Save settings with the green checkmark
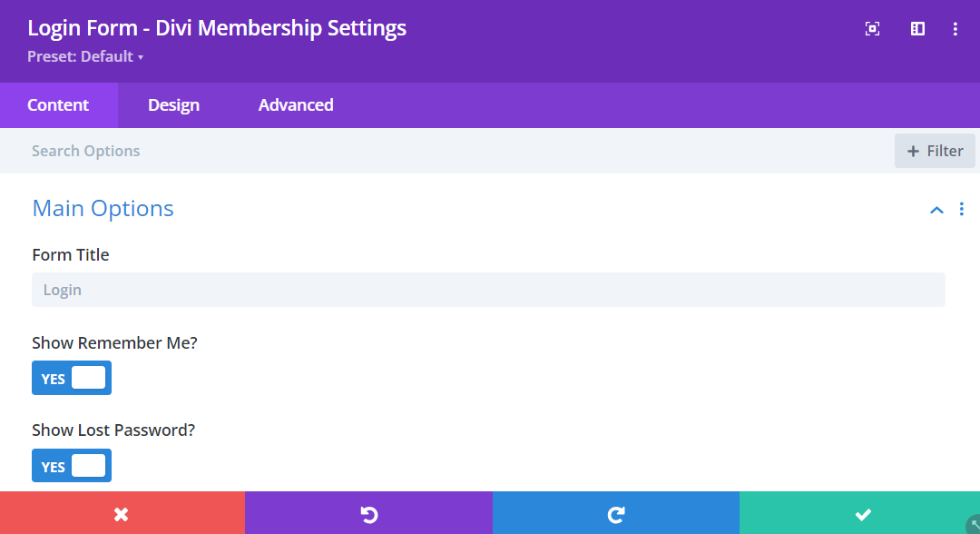 click(x=860, y=513)
